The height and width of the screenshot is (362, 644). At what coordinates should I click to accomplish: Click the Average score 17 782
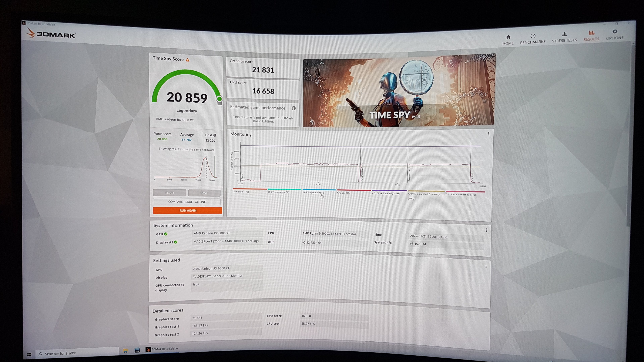tap(186, 140)
